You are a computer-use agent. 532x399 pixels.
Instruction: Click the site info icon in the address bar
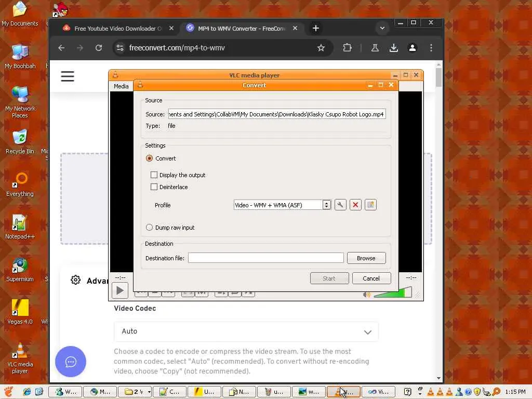click(x=120, y=48)
